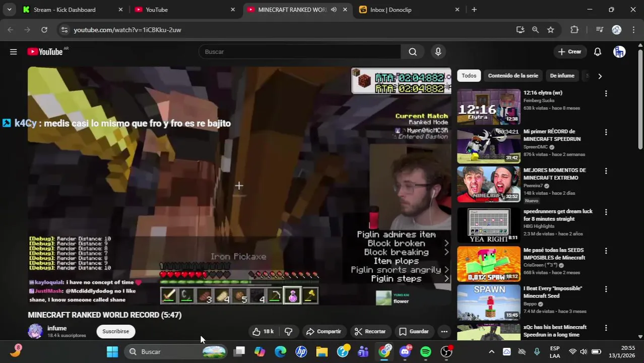Open 'Mi primer RÉCORD de MINECRAFT SPEEDRUN' thumbnail

coord(489,145)
